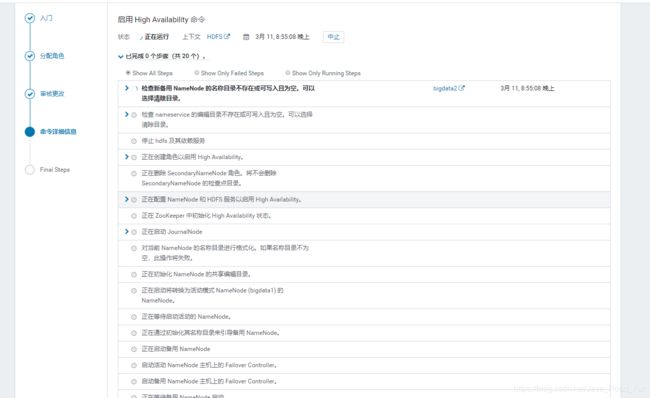Screen dimensions: 650x398
Task: Click the completed circle icon for 审核更改 step
Action: (x=29, y=94)
